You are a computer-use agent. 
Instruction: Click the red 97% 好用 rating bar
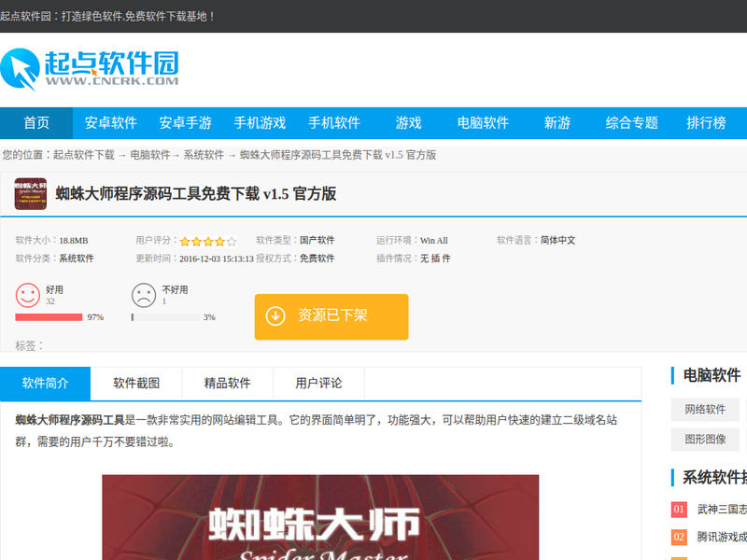coord(49,317)
